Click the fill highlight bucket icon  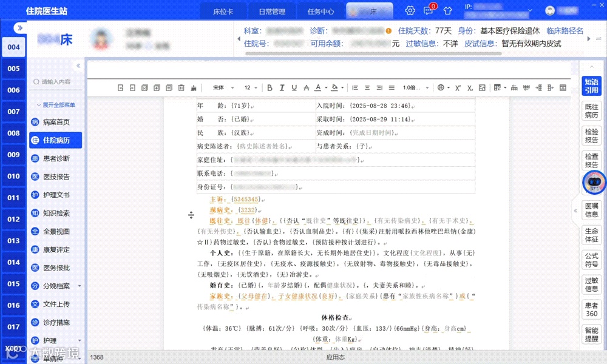pos(335,88)
